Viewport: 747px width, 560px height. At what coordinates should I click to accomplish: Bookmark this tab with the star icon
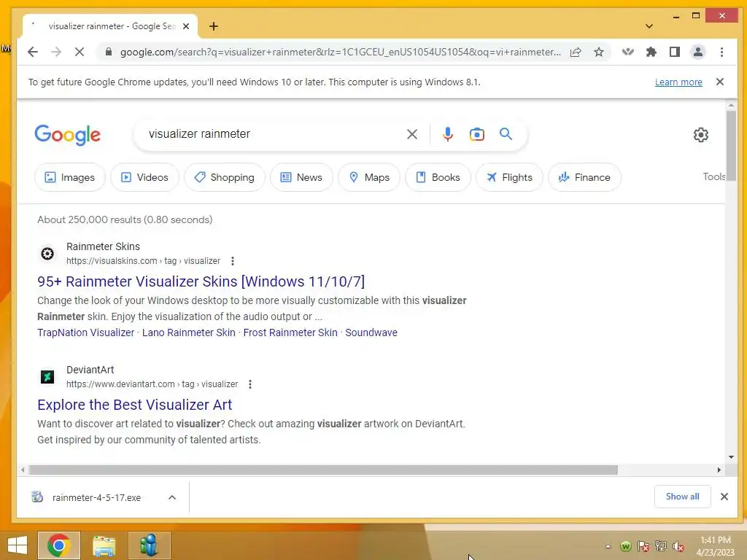pos(599,52)
